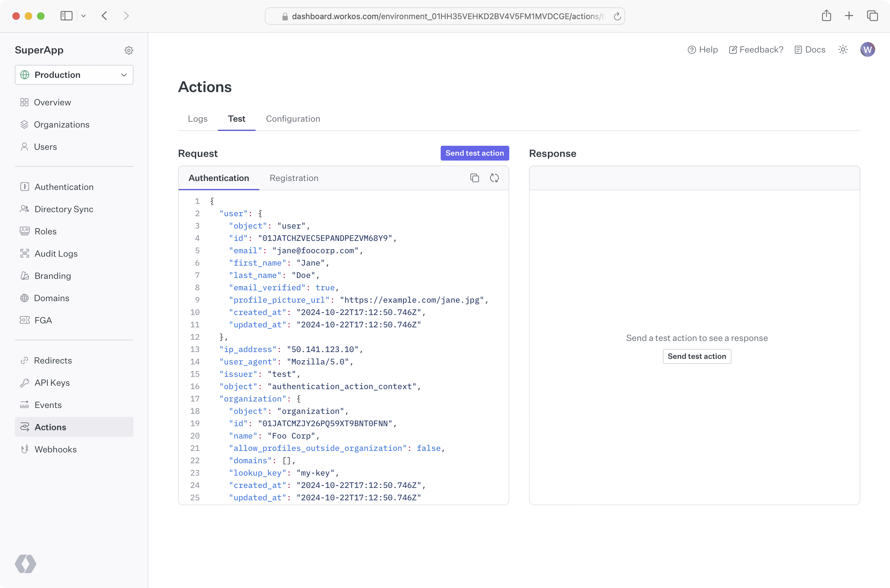Open the Docs link
This screenshot has width=890, height=588.
810,49
